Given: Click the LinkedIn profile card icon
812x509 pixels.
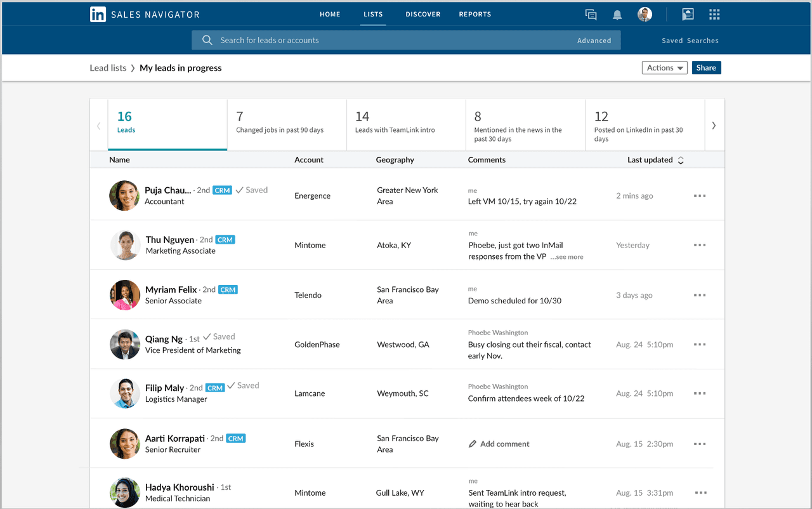Looking at the screenshot, I should pos(688,14).
